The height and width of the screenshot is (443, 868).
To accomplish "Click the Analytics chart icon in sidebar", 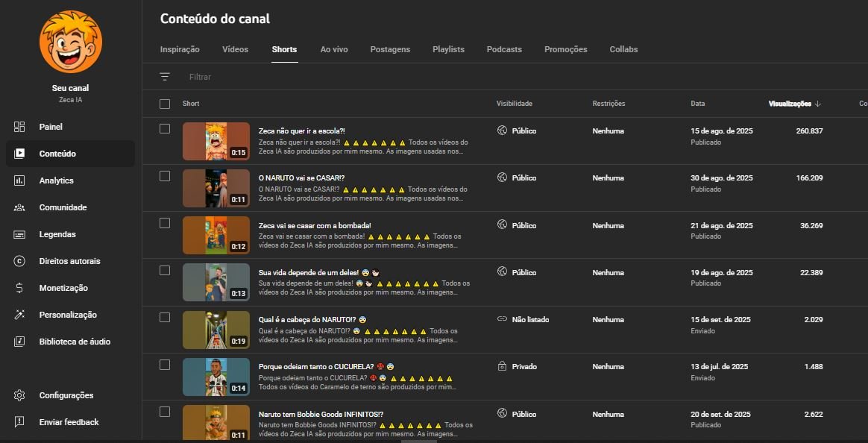I will [20, 180].
